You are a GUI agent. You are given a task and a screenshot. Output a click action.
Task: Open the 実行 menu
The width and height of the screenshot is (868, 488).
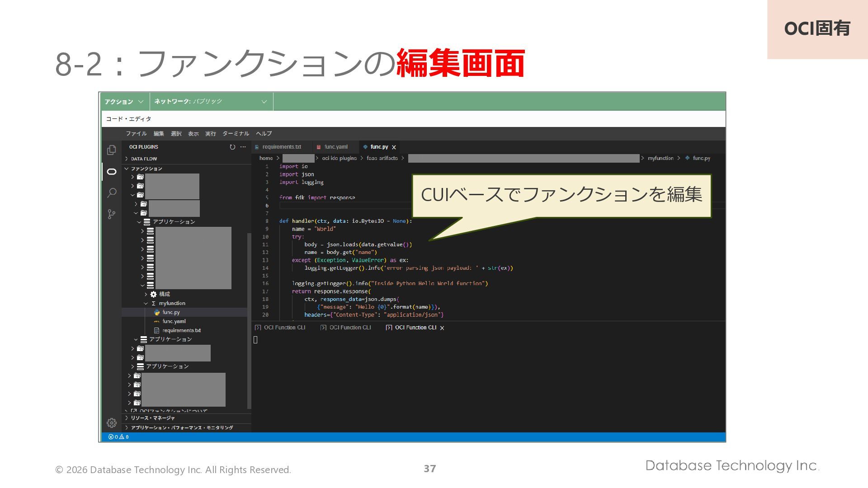tap(210, 134)
